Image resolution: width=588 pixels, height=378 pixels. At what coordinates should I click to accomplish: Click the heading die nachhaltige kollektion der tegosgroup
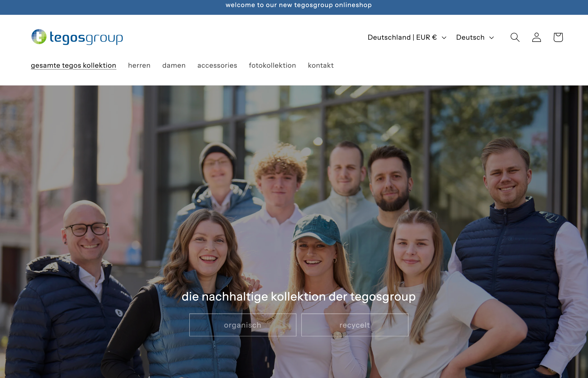click(298, 296)
